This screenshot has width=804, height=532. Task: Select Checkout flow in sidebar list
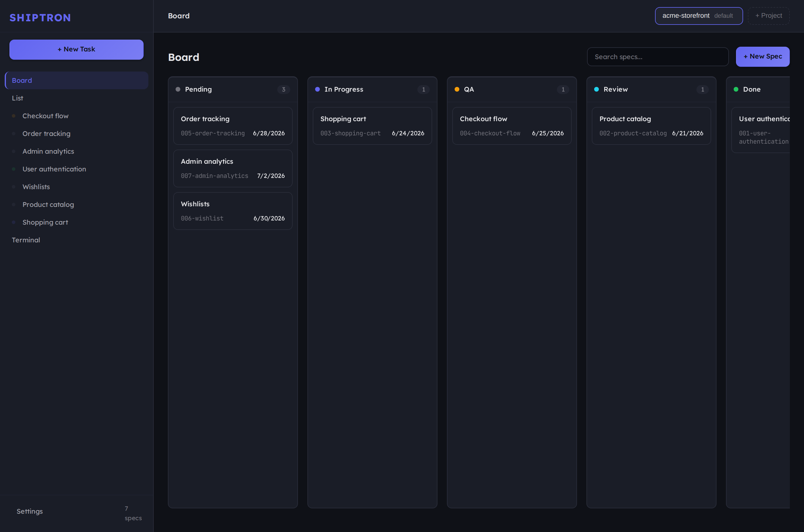[x=77, y=116]
